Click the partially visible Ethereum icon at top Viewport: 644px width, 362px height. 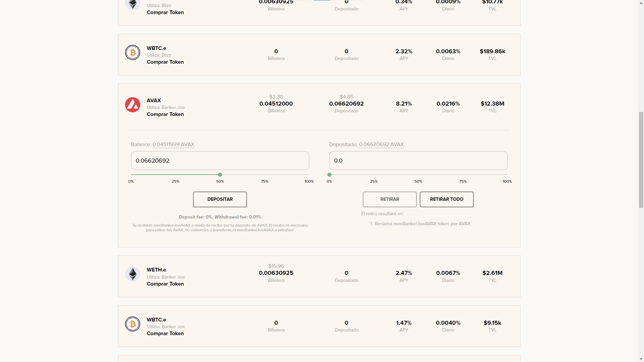pyautogui.click(x=132, y=5)
